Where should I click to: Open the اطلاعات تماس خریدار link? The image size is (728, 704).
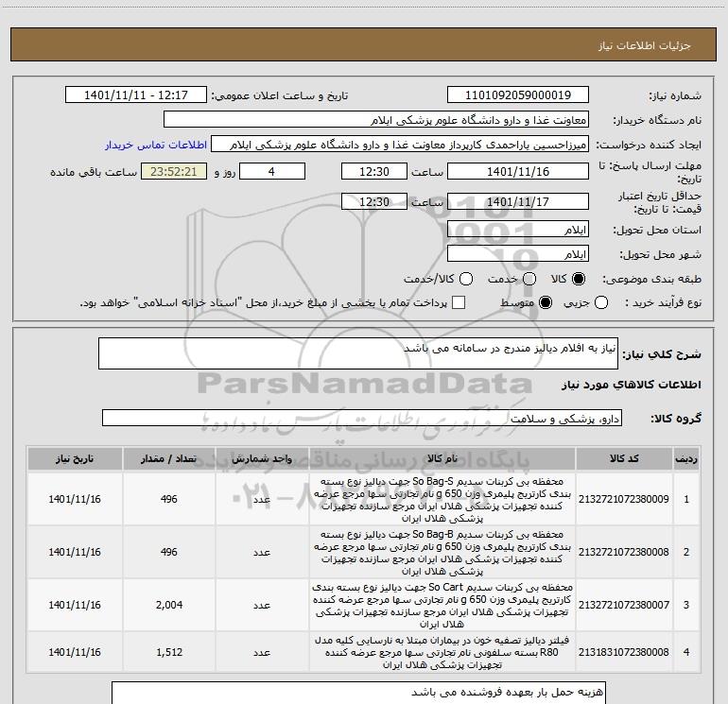pos(156,145)
